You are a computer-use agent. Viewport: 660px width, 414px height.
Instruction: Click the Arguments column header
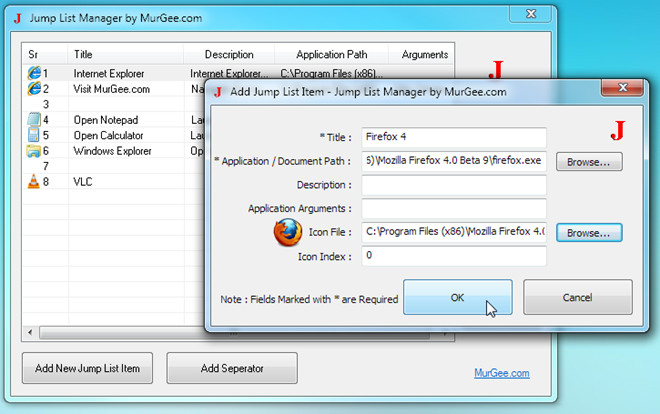[421, 54]
